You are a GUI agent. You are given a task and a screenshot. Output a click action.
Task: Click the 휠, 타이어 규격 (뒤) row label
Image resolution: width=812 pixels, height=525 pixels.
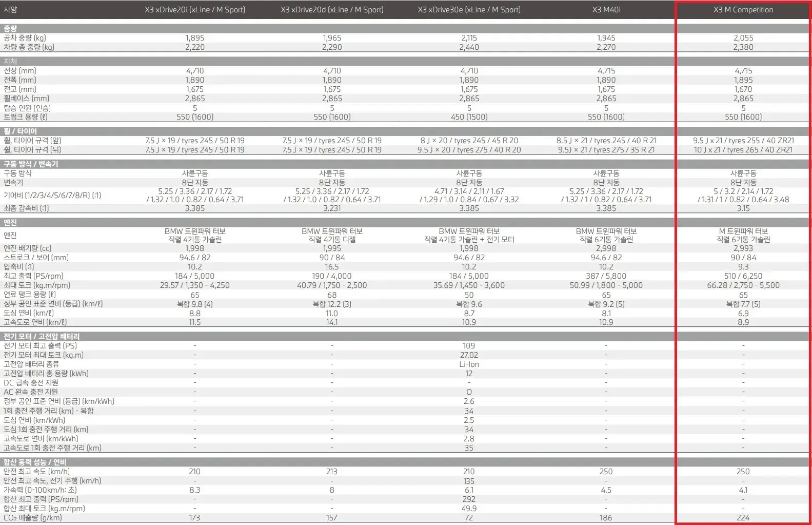click(32, 150)
